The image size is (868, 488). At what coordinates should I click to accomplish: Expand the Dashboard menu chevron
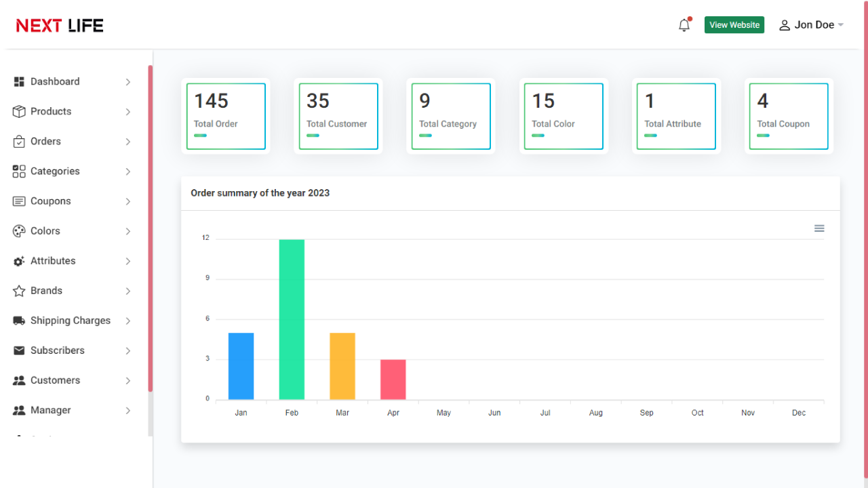click(x=127, y=82)
